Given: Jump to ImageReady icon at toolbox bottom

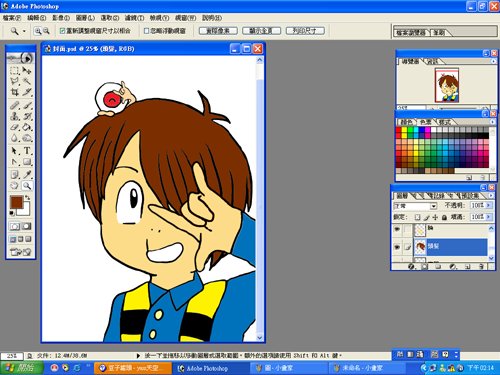Looking at the screenshot, I should coord(20,252).
